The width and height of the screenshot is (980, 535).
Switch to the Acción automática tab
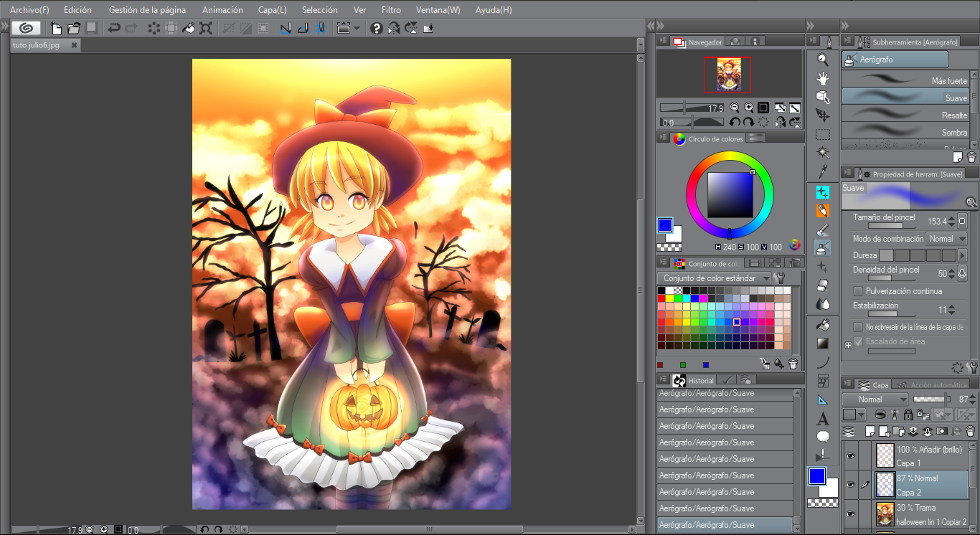point(930,385)
